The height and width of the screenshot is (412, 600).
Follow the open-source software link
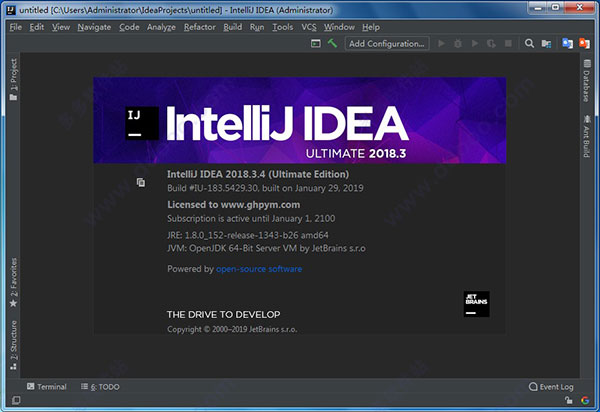pos(259,269)
